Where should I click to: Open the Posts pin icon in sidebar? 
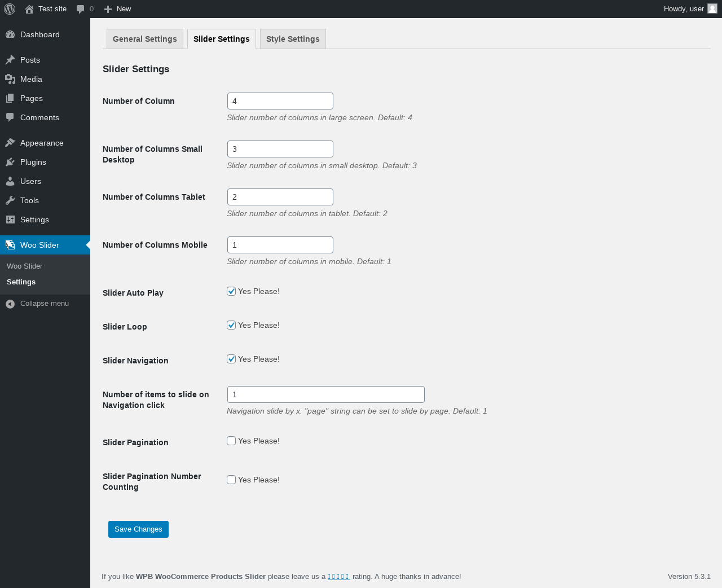[10, 60]
